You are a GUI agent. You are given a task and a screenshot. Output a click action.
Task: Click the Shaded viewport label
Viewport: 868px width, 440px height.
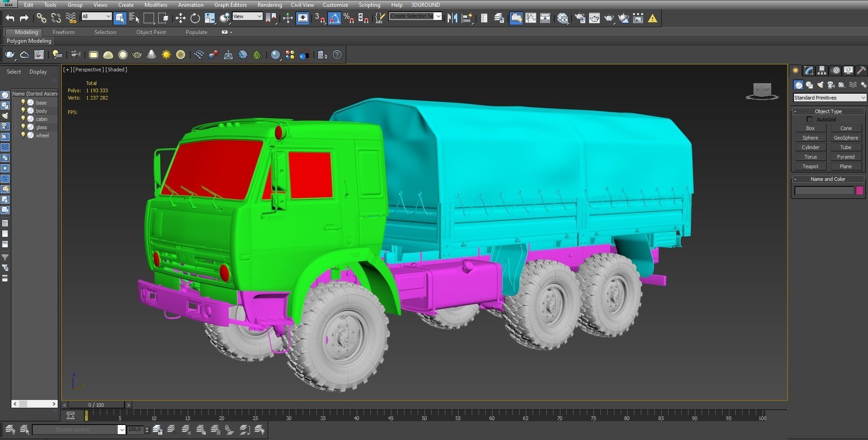pyautogui.click(x=116, y=70)
